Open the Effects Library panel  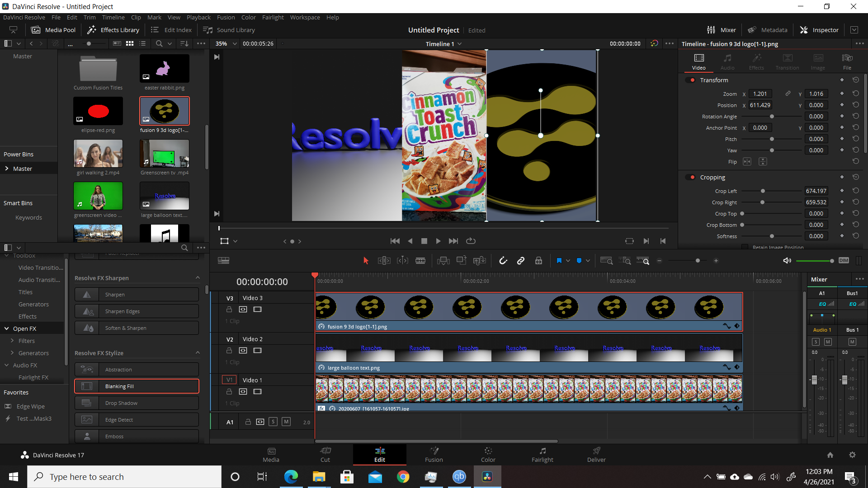[x=113, y=30]
